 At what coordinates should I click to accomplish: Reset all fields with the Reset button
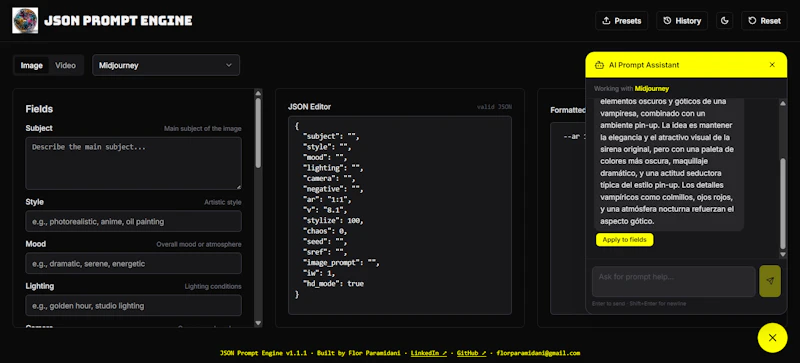pos(764,21)
